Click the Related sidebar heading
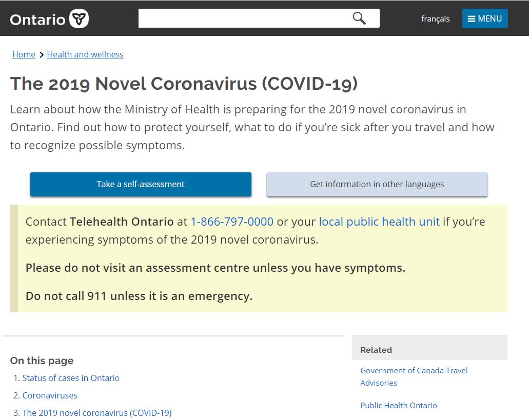The image size is (529, 420). (x=376, y=350)
